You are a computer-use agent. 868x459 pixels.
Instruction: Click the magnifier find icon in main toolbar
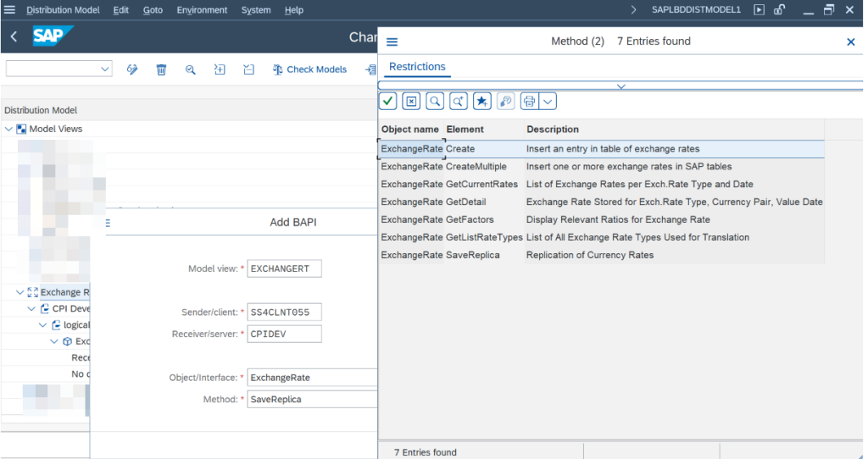pos(191,69)
